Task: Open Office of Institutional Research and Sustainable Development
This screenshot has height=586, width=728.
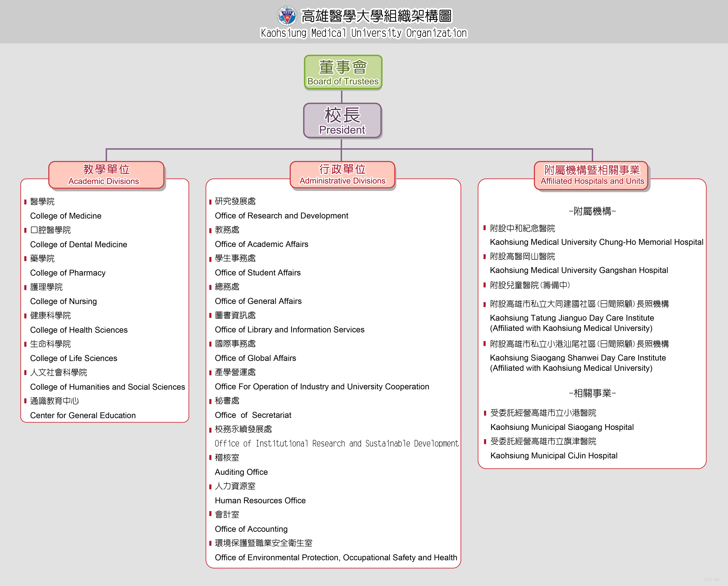Action: [337, 444]
